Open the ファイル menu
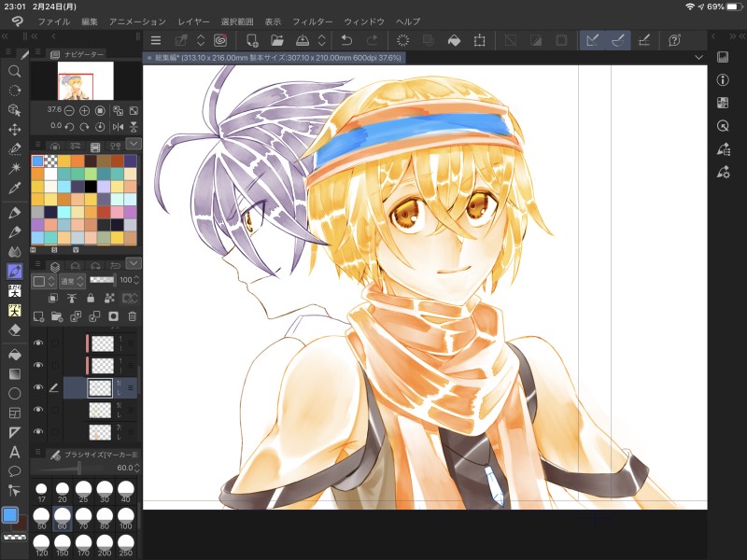The width and height of the screenshot is (747, 560). coord(54,21)
